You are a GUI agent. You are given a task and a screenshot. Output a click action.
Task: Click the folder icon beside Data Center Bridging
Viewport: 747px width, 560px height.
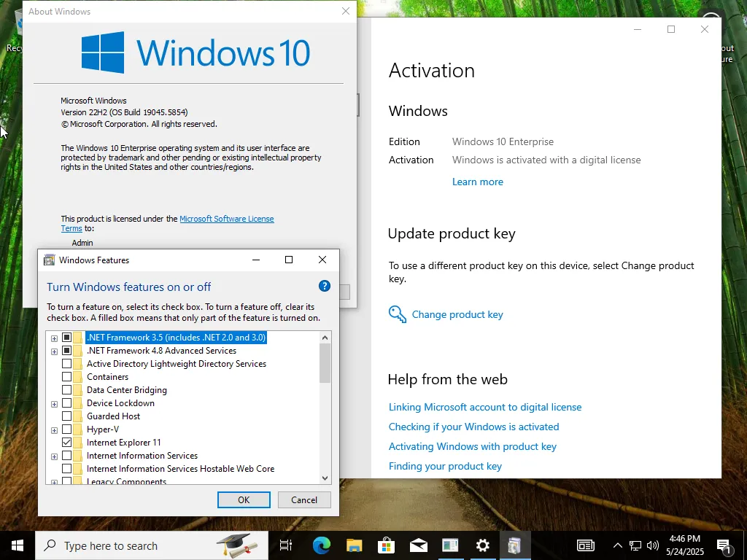click(x=77, y=390)
